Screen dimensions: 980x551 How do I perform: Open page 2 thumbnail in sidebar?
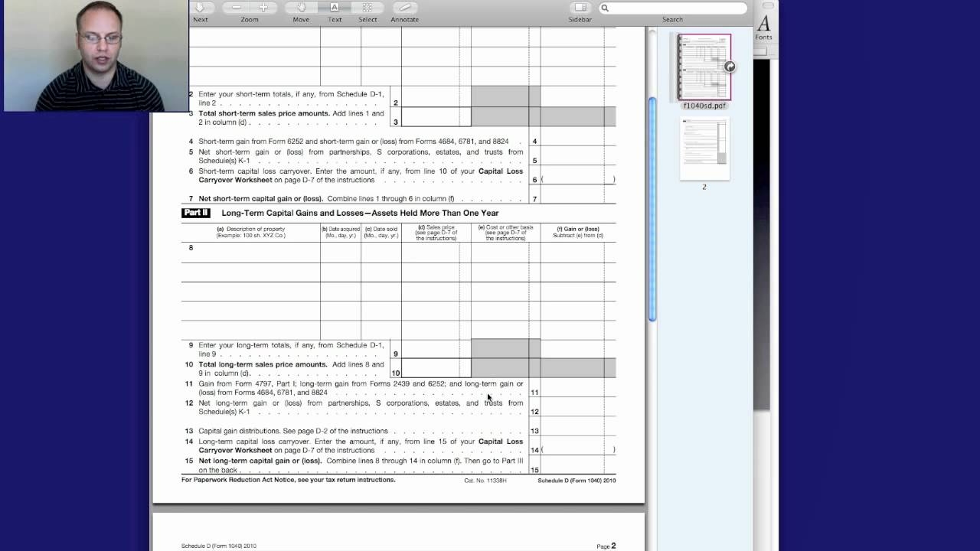[x=704, y=150]
